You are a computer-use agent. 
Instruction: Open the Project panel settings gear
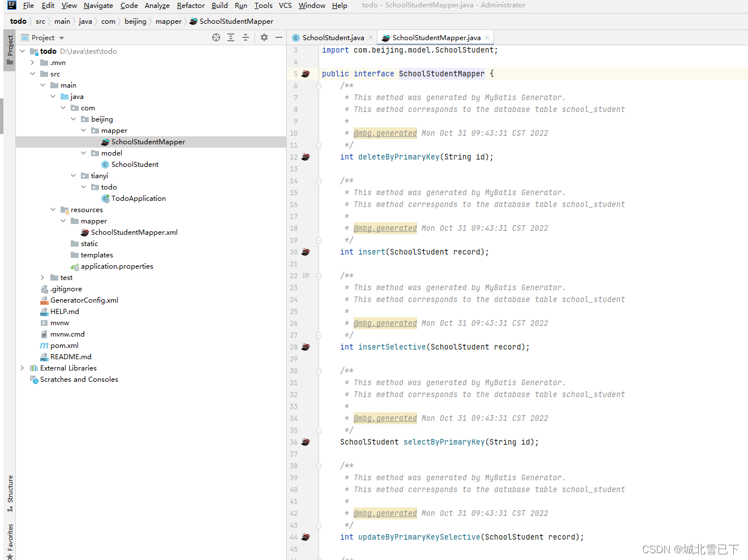pyautogui.click(x=264, y=37)
